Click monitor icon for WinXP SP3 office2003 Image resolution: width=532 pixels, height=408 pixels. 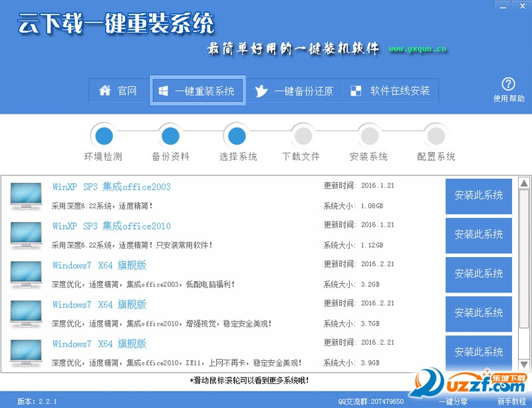coord(26,196)
